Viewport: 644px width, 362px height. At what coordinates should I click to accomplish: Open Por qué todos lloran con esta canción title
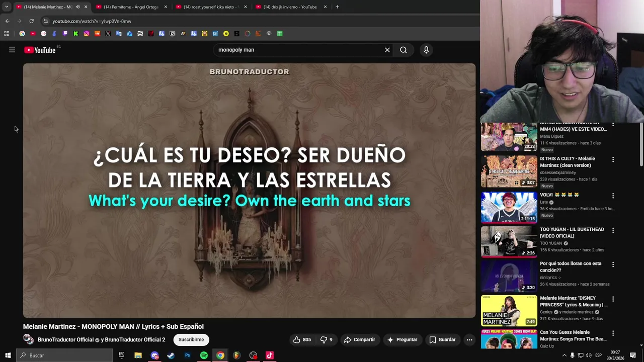571,267
